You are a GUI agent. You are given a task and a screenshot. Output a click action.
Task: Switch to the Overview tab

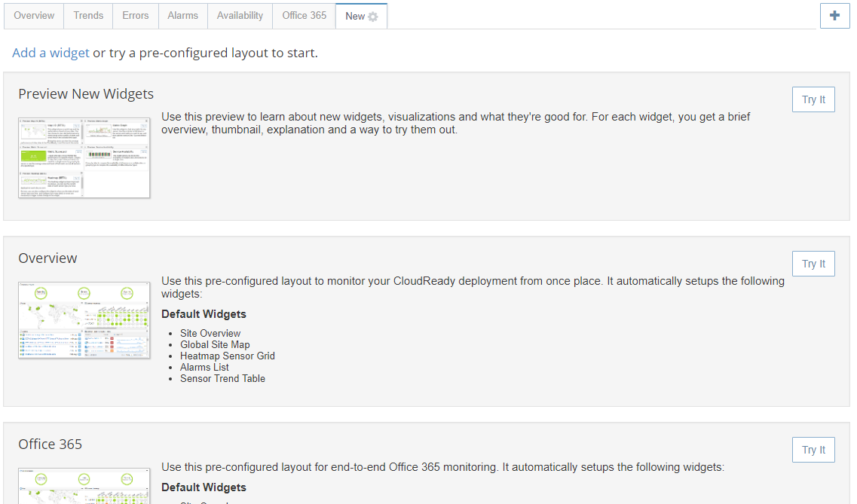tap(34, 16)
